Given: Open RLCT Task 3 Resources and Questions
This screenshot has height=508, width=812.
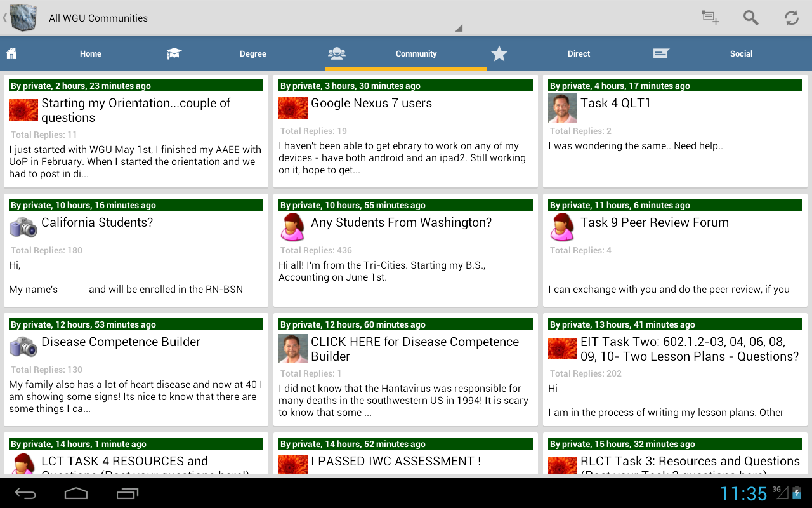Looking at the screenshot, I should [x=690, y=464].
